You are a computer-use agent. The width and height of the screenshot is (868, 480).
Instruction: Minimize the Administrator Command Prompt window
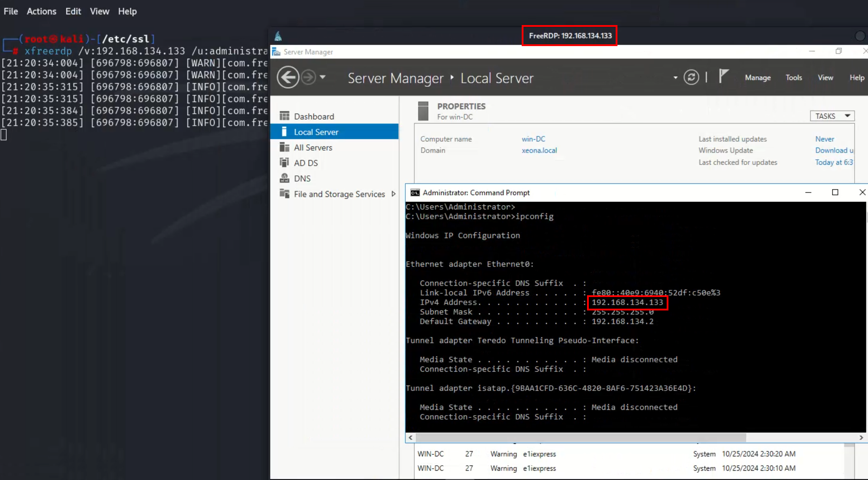[808, 192]
